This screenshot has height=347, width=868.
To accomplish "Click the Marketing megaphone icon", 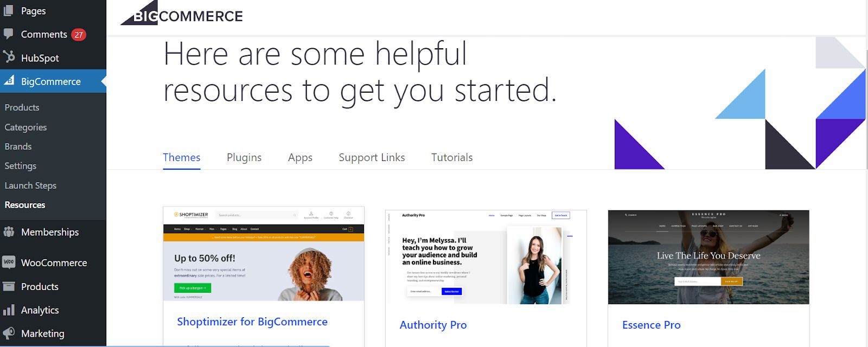I will tap(9, 333).
